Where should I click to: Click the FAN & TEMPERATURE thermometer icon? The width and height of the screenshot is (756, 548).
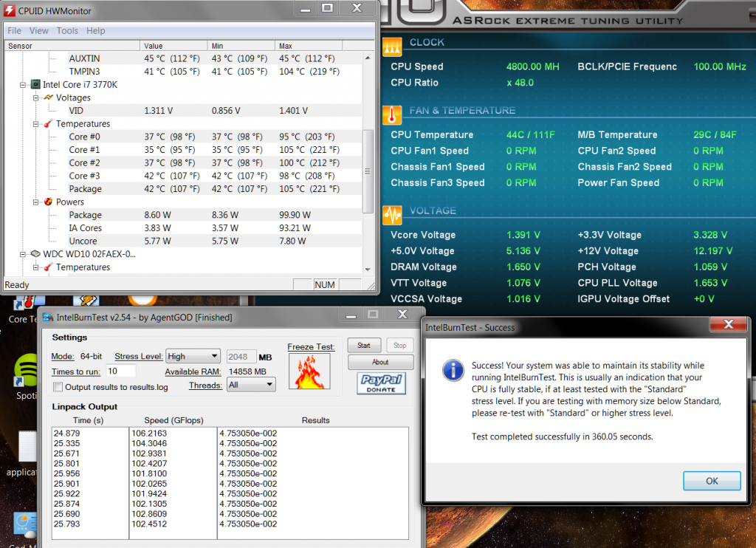click(x=392, y=114)
